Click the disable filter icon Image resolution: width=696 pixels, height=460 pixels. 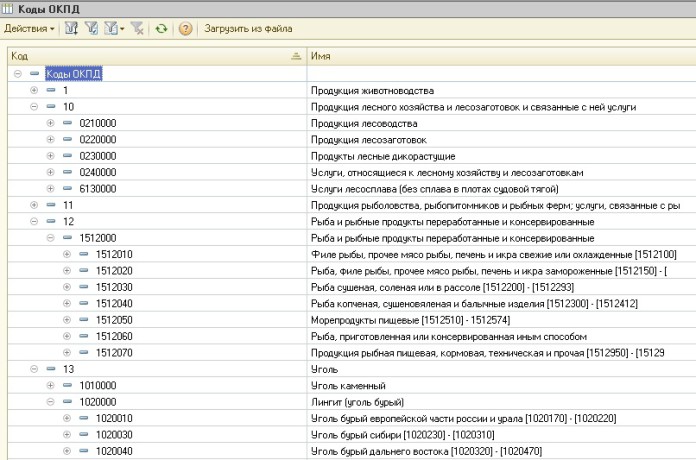137,29
